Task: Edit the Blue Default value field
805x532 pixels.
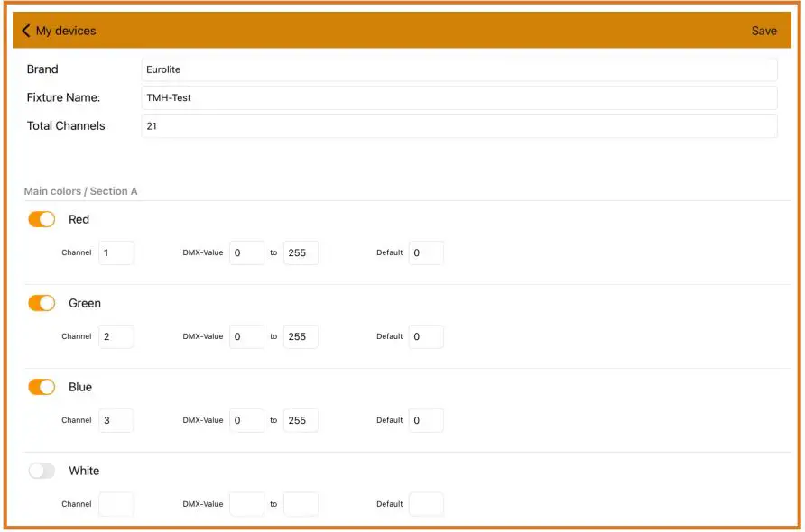Action: [426, 420]
